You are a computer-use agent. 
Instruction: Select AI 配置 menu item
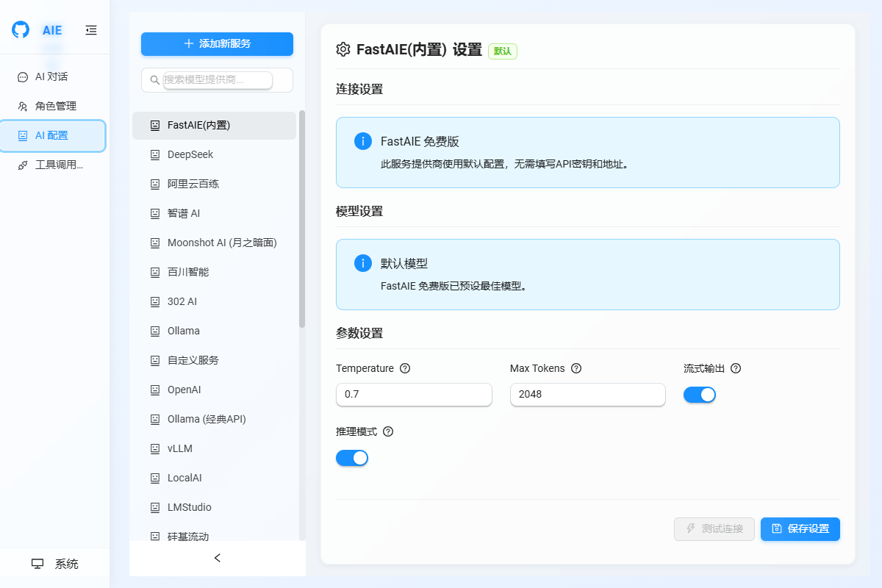[53, 135]
